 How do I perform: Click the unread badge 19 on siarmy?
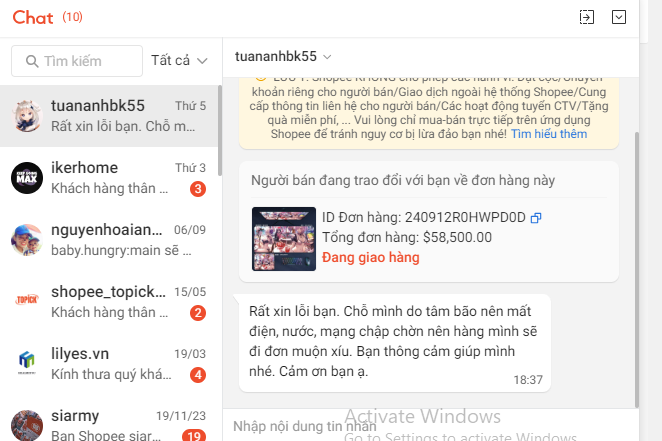click(194, 436)
